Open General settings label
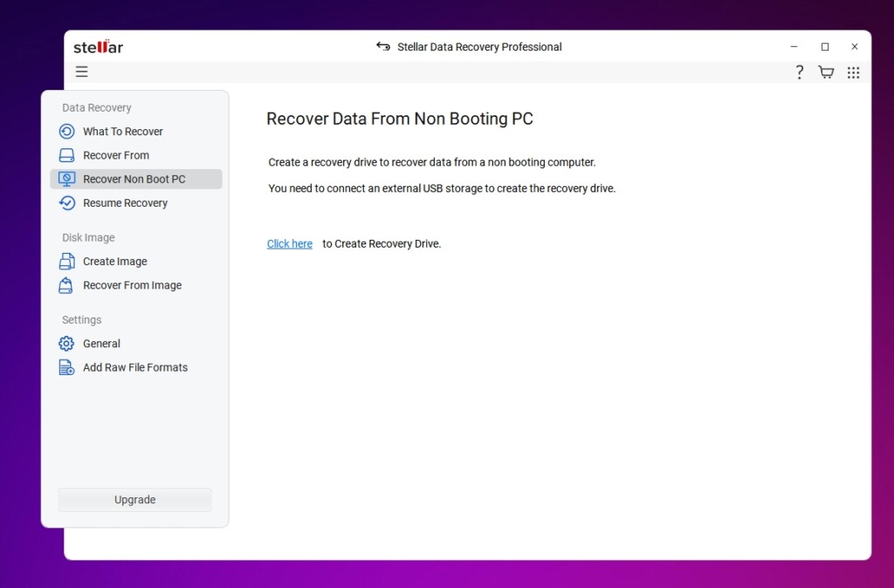The width and height of the screenshot is (894, 588). 101,344
